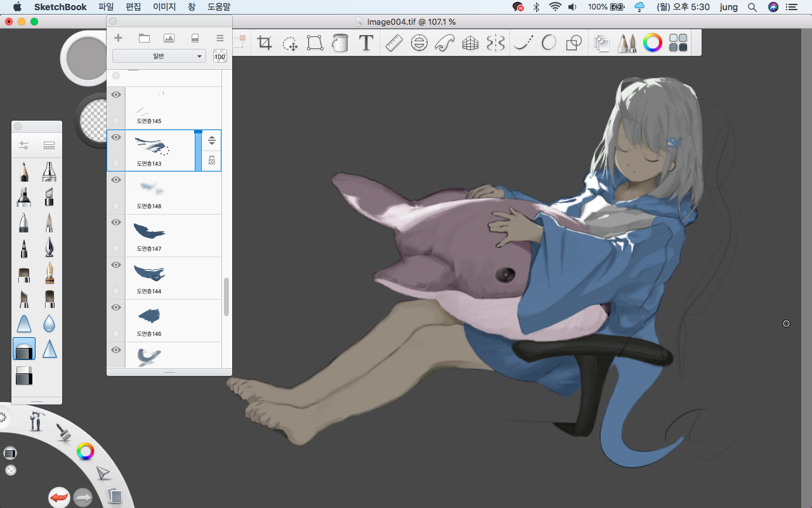Open the 편집 menu
The width and height of the screenshot is (812, 508).
click(x=133, y=7)
